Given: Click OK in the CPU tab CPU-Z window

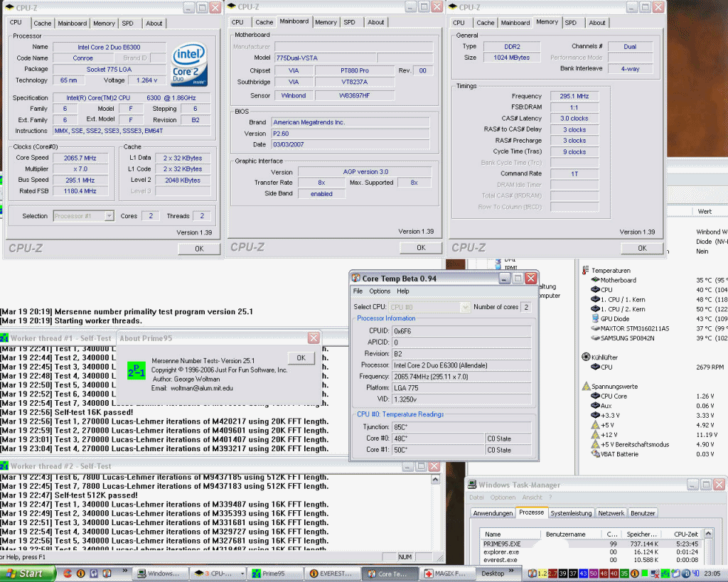Looking at the screenshot, I should 199,249.
